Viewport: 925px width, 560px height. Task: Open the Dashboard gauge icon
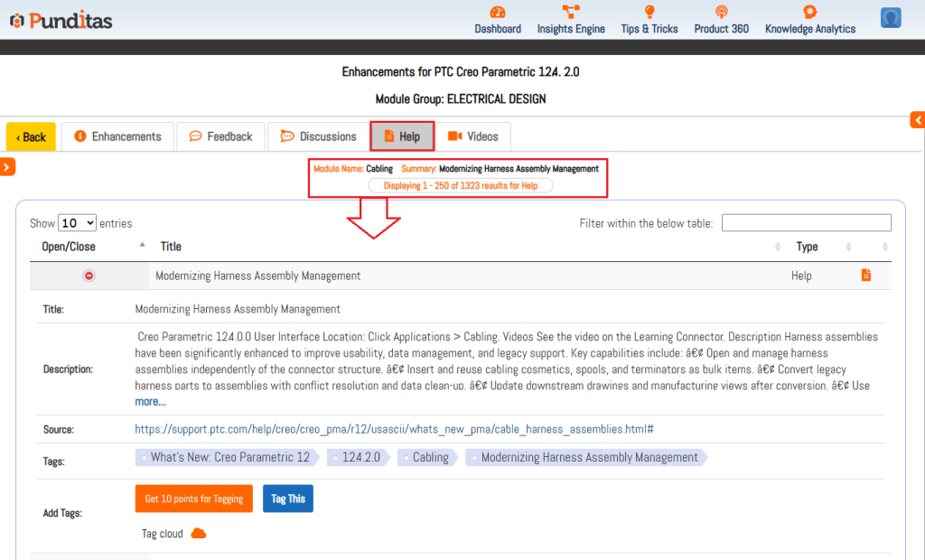[498, 13]
